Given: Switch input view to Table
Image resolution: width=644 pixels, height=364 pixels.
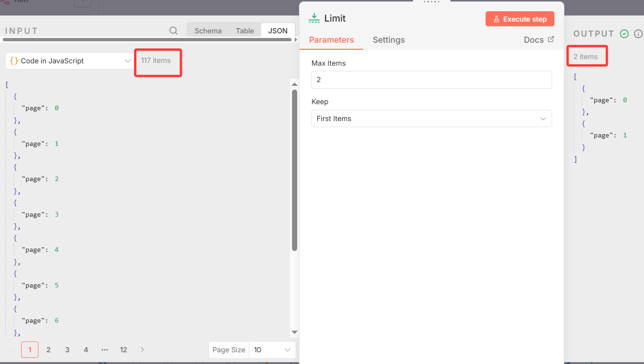Looking at the screenshot, I should pyautogui.click(x=245, y=31).
